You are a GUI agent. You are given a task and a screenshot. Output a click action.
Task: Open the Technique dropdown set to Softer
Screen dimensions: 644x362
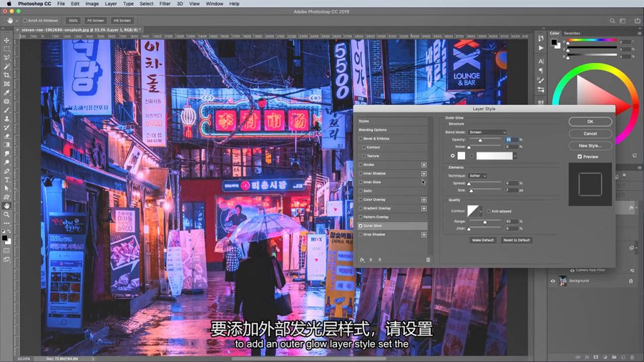(477, 176)
